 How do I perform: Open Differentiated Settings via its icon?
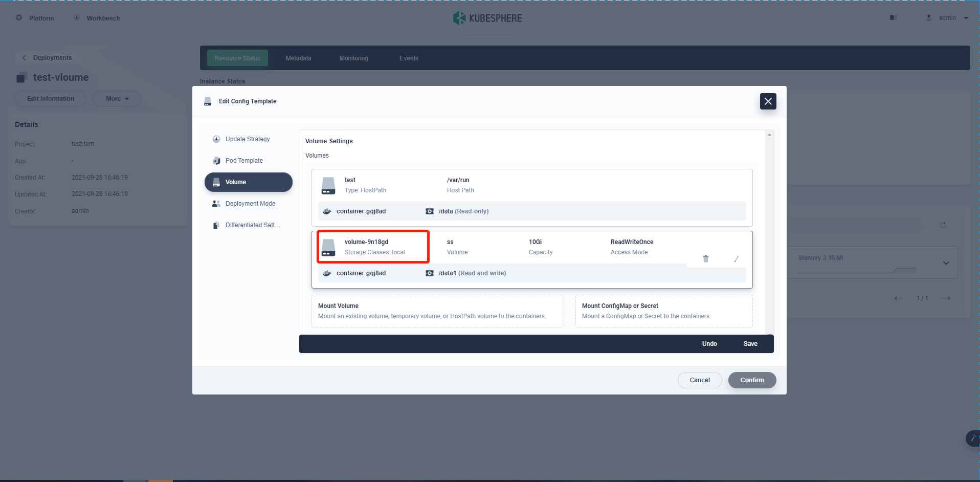(216, 225)
